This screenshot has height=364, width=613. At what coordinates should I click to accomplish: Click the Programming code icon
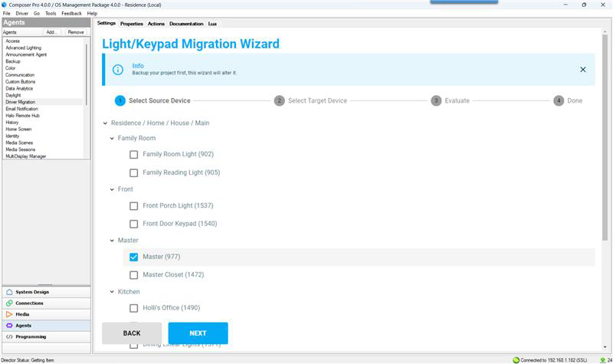pos(9,336)
